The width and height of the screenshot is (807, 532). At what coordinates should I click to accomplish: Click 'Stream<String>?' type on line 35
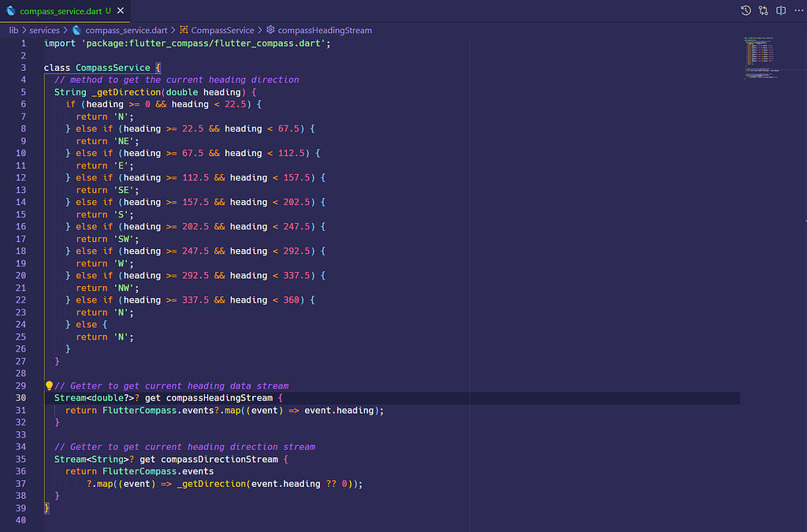click(95, 459)
